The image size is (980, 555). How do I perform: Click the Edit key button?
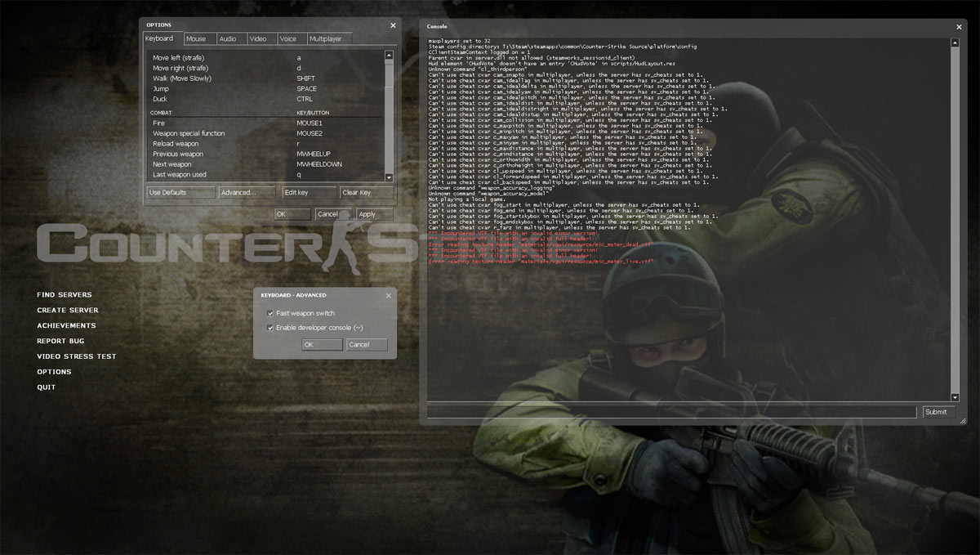310,193
